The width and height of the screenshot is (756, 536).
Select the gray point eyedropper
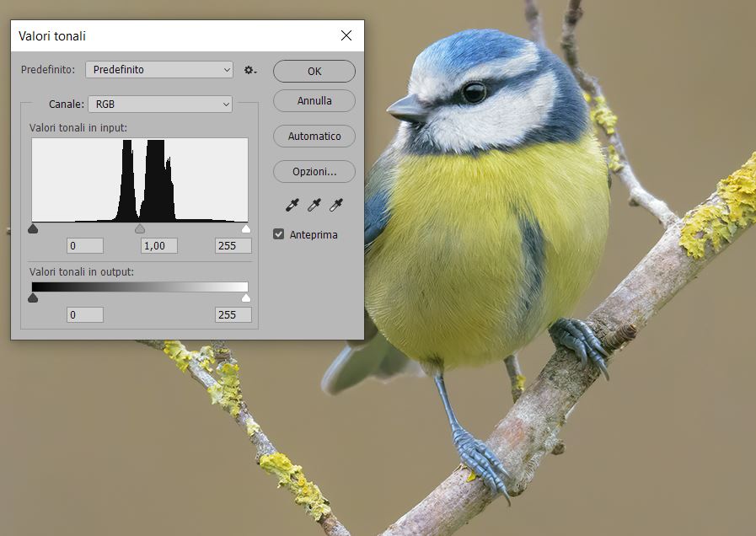coord(314,205)
